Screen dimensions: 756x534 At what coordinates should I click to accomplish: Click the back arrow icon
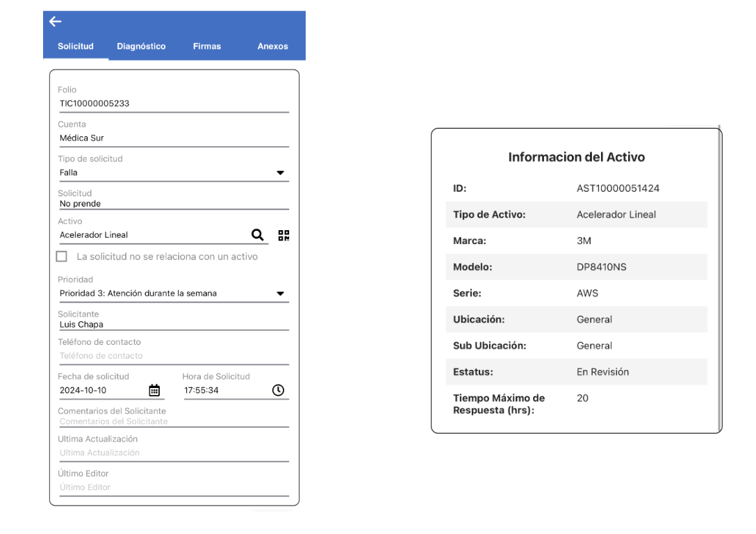coord(56,22)
